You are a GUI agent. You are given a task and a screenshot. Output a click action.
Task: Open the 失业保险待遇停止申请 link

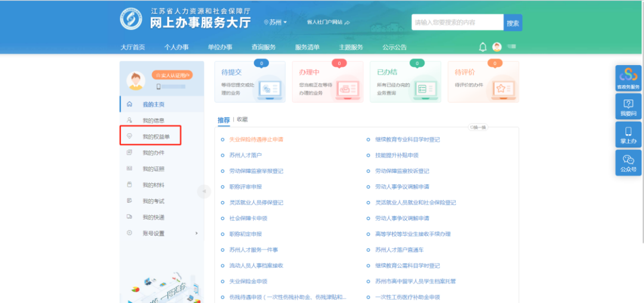(x=256, y=140)
